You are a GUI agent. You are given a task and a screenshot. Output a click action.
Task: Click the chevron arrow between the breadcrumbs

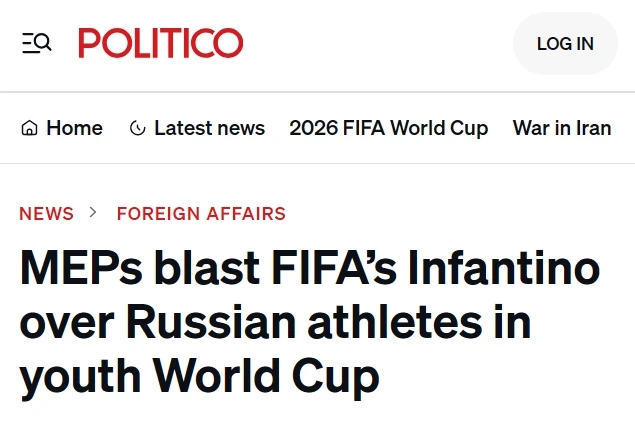tap(93, 213)
